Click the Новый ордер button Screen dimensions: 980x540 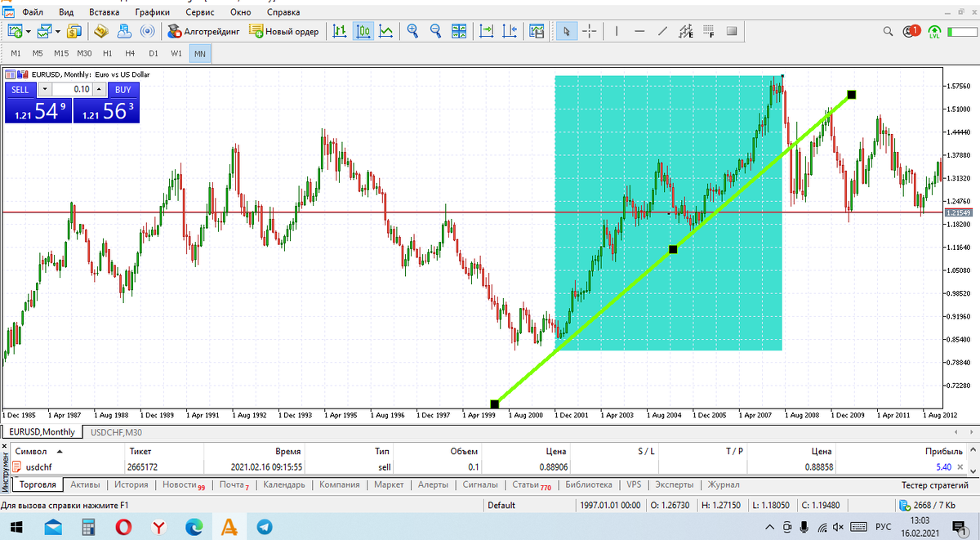click(284, 31)
